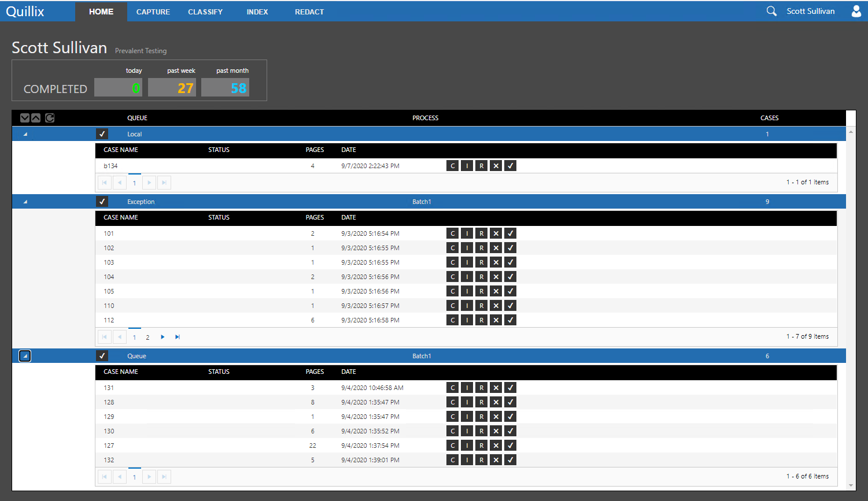The width and height of the screenshot is (868, 501).
Task: Uncheck the Exception queue checkbox
Action: click(102, 202)
